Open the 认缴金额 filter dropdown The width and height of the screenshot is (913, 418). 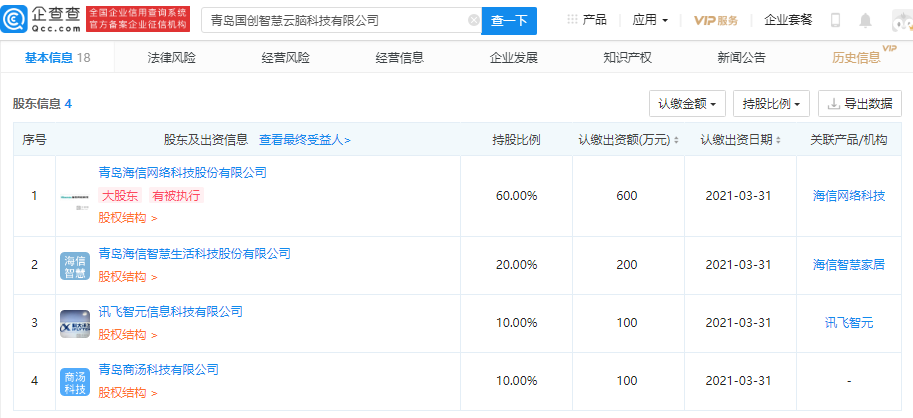(687, 104)
